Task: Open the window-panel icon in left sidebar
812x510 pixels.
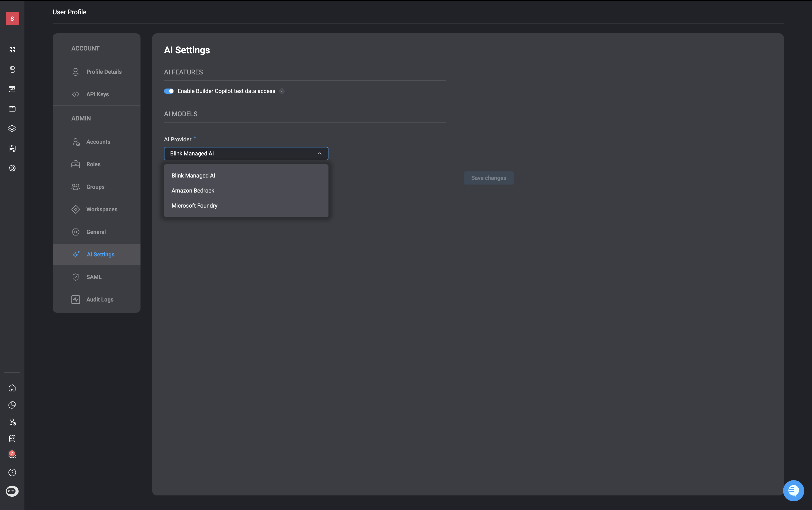Action: (12, 109)
